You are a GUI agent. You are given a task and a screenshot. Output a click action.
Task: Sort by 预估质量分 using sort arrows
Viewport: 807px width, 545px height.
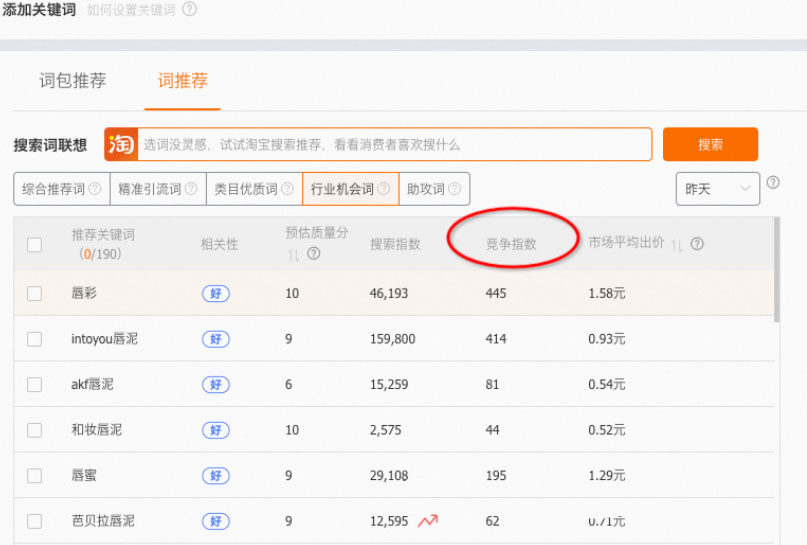(294, 255)
